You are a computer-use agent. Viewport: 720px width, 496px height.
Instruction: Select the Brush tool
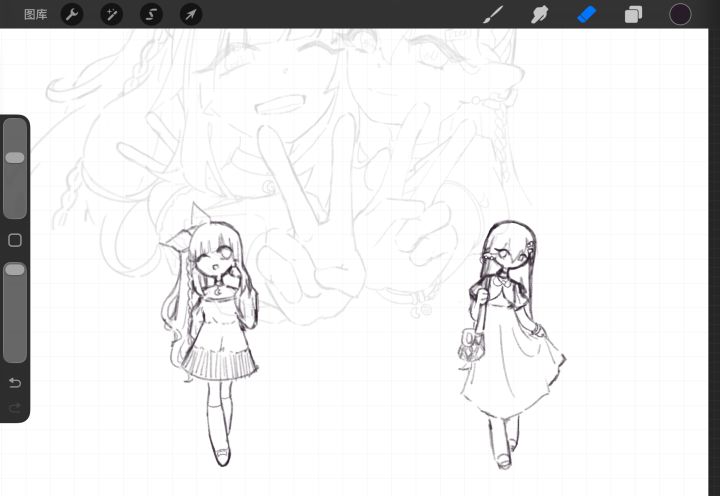point(492,15)
